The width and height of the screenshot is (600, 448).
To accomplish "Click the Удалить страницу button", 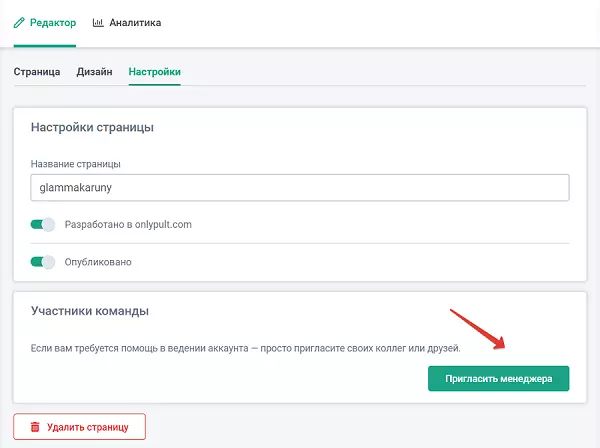I will pos(79,427).
